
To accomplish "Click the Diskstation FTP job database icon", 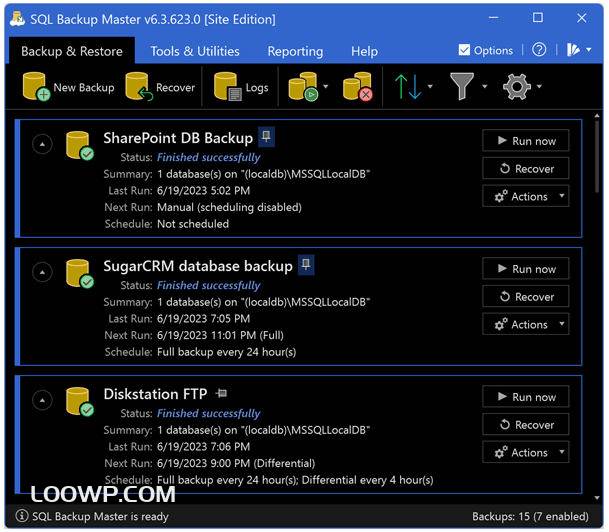I will [80, 402].
